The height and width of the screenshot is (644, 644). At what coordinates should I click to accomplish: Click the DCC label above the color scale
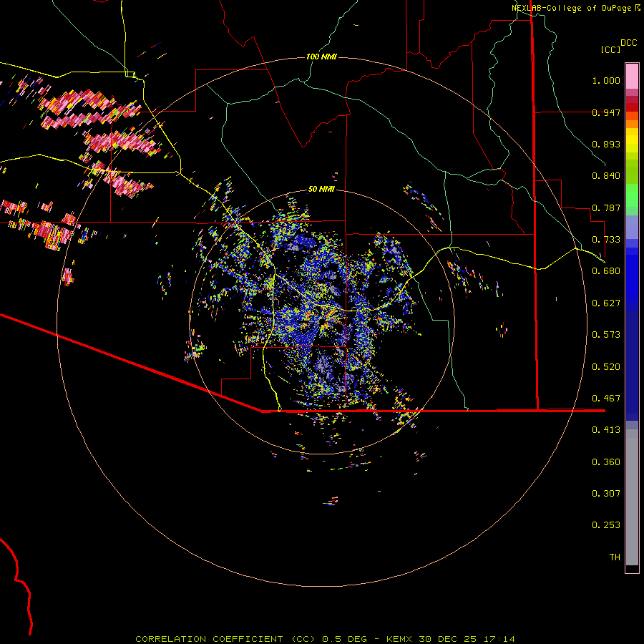coord(629,43)
